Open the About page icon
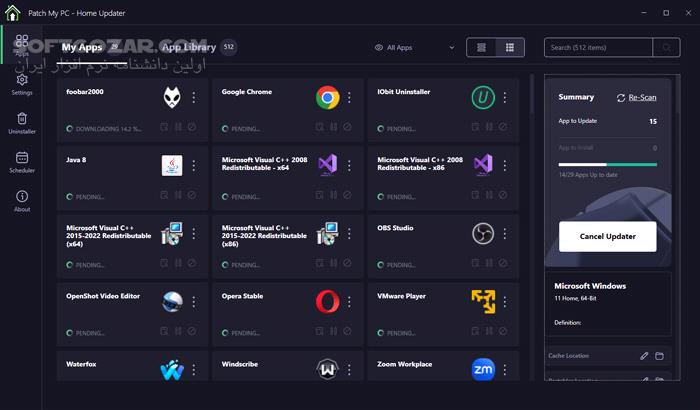The height and width of the screenshot is (410, 700). pyautogui.click(x=22, y=200)
